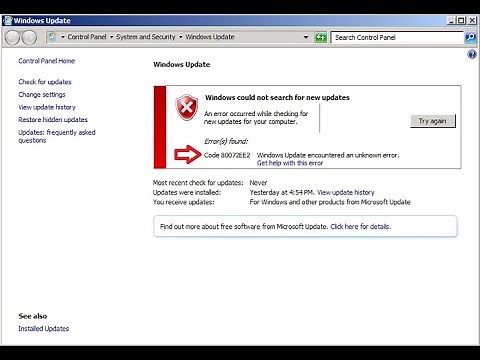Click here for details link
This screenshot has height=360, width=480.
point(361,227)
